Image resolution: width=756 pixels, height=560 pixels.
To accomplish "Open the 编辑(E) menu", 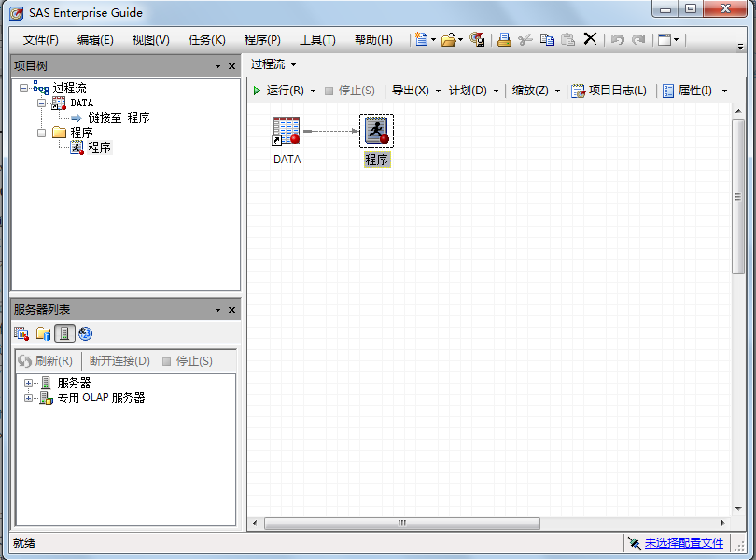I will [95, 40].
